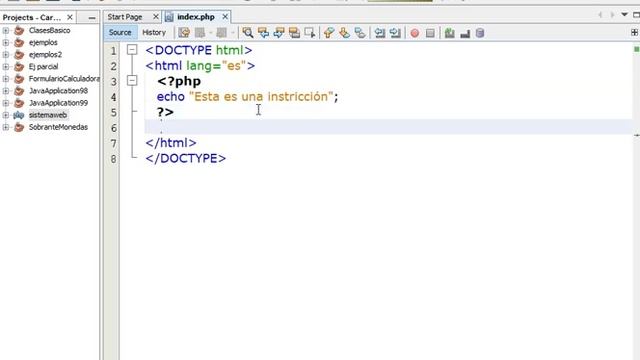Open the Forward history dropdown arrow
This screenshot has width=640, height=360.
(x=233, y=33)
